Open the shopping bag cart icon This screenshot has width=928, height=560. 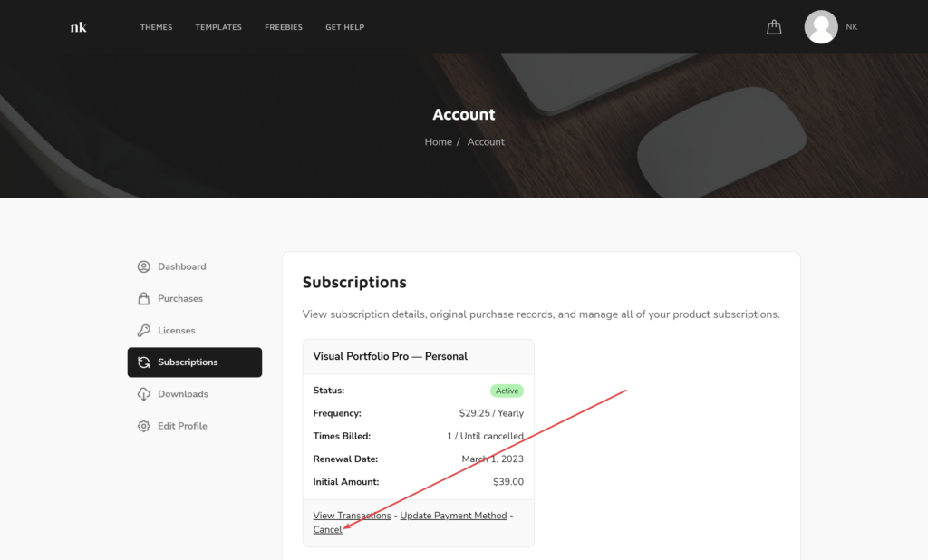click(x=774, y=26)
